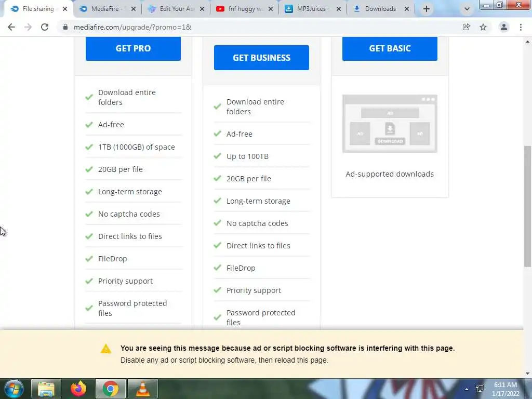Open File Explorer from the taskbar
This screenshot has height=399, width=532.
46,389
